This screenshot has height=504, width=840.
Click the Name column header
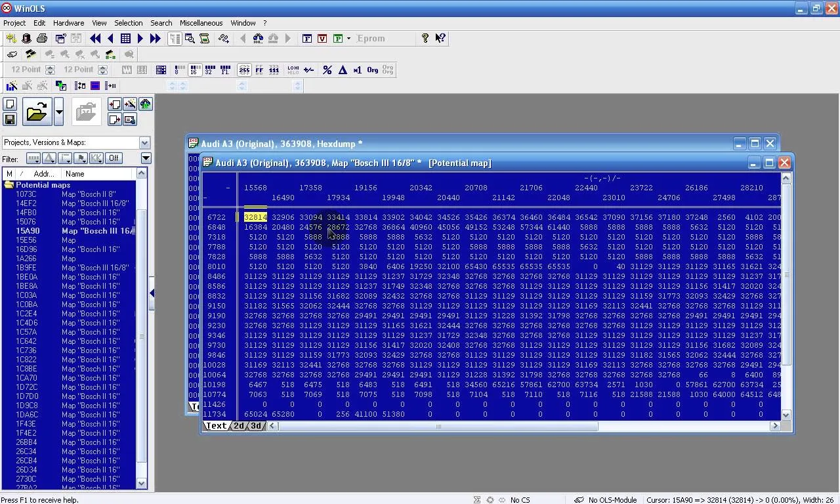pos(75,174)
